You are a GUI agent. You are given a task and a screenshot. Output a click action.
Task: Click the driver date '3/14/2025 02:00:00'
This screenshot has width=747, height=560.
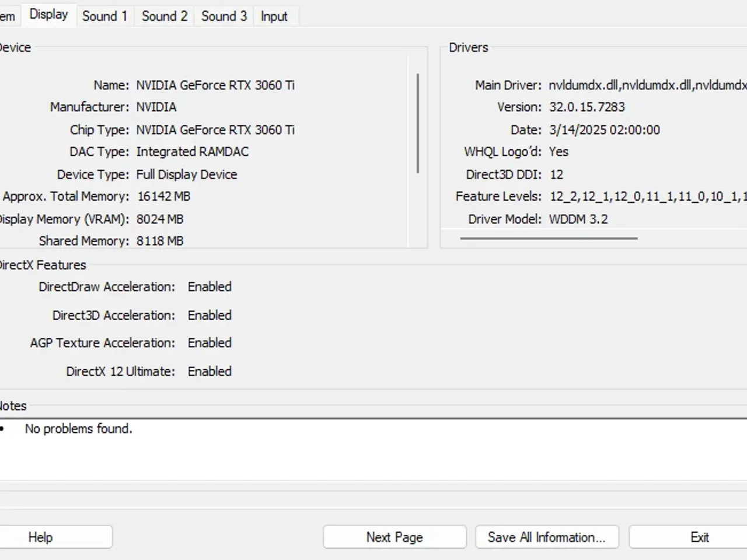coord(605,130)
